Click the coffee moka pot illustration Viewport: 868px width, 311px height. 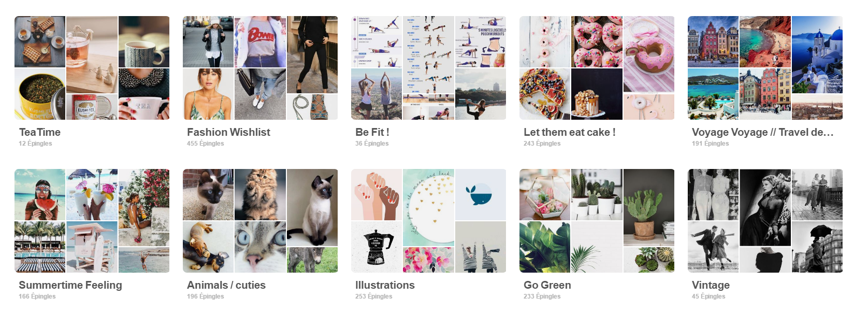click(x=377, y=247)
